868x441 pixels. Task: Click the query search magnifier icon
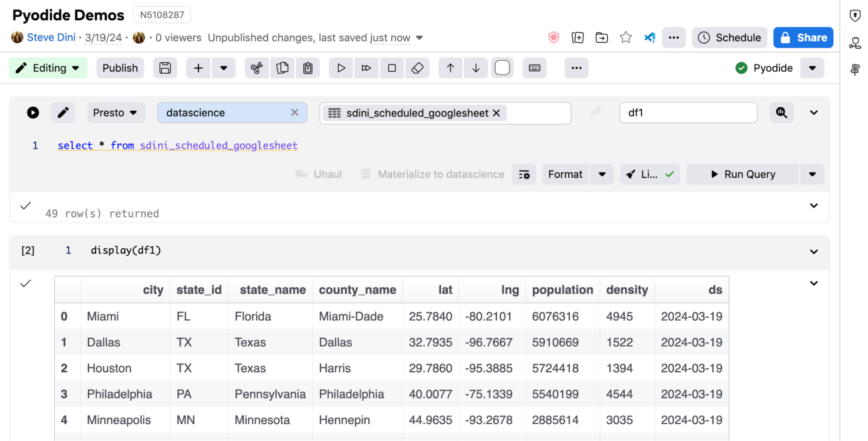(x=782, y=113)
